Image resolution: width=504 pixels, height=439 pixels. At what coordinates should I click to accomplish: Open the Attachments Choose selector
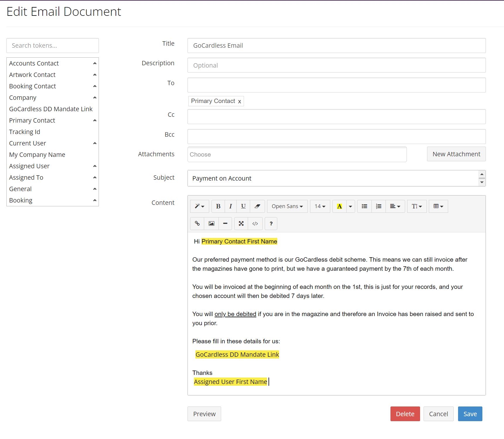[297, 154]
